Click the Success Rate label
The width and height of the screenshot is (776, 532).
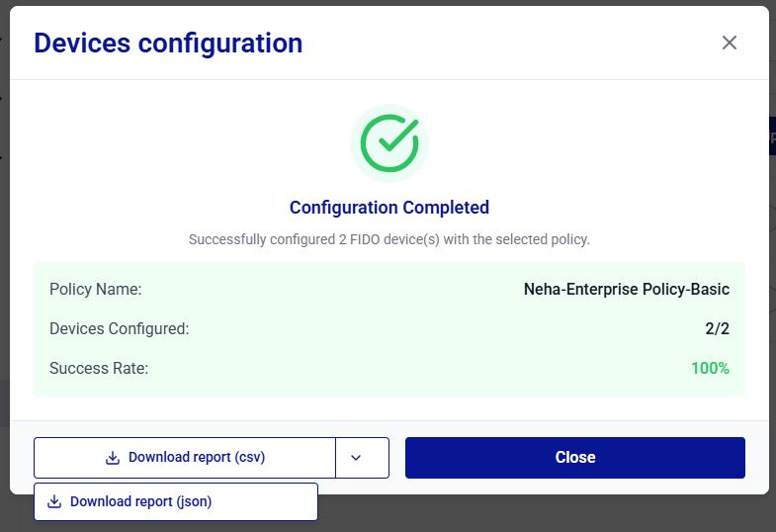click(99, 368)
